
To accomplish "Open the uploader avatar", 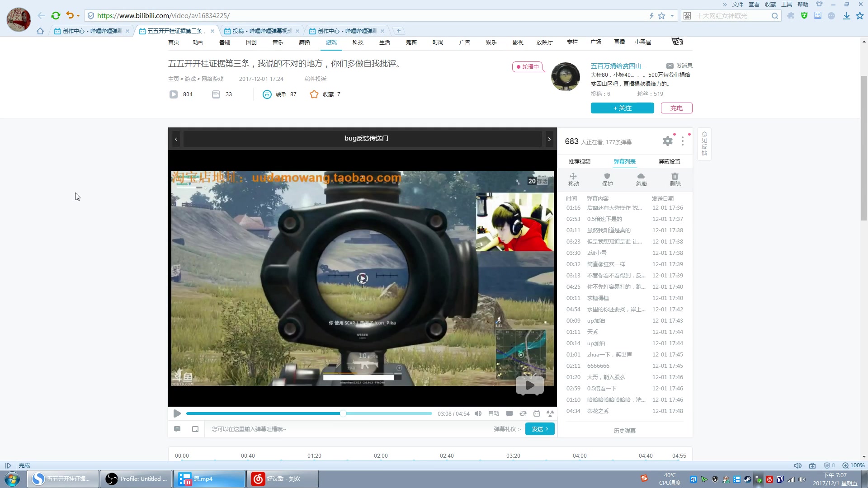I will (x=566, y=77).
